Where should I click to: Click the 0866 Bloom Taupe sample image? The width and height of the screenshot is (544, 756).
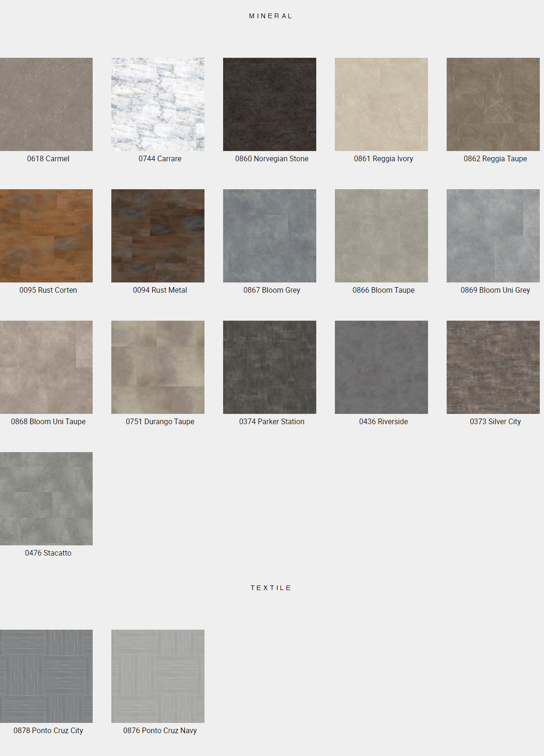tap(381, 236)
